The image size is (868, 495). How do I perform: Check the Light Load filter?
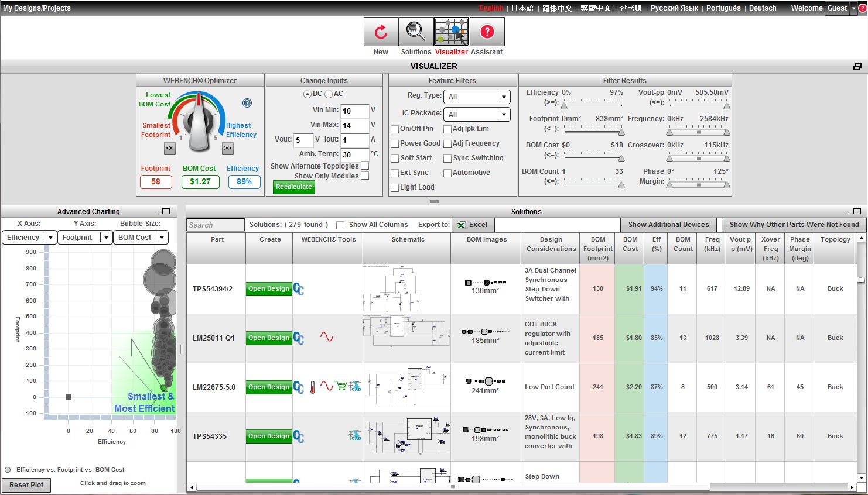tap(395, 188)
